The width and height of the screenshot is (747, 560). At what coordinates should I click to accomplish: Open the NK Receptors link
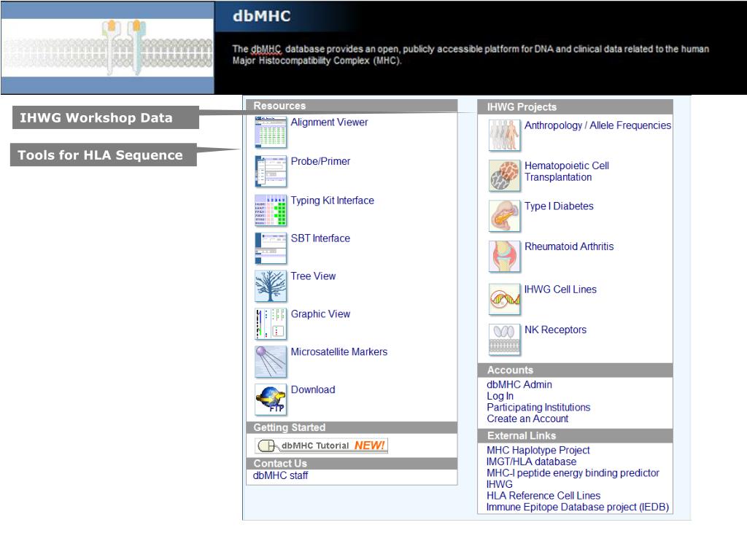[x=555, y=330]
